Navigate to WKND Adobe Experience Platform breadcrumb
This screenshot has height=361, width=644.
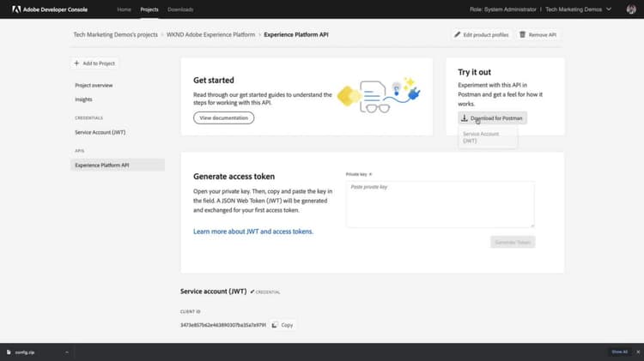pos(210,34)
